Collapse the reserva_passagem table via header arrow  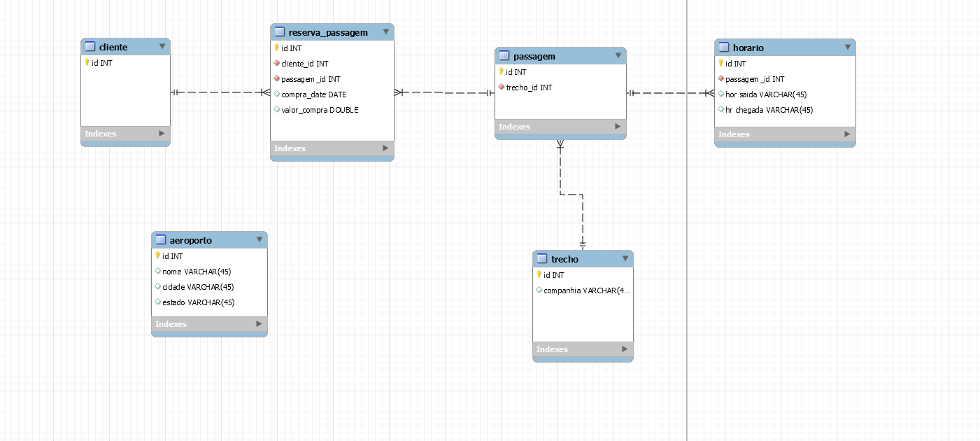385,32
